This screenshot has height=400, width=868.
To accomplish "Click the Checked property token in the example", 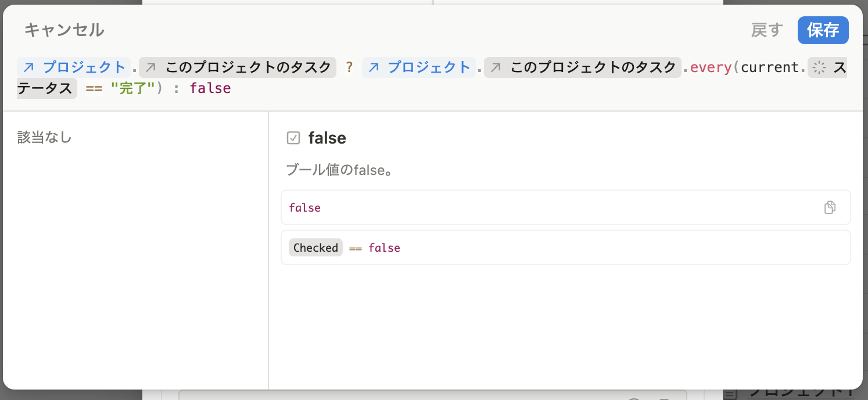I will click(315, 248).
